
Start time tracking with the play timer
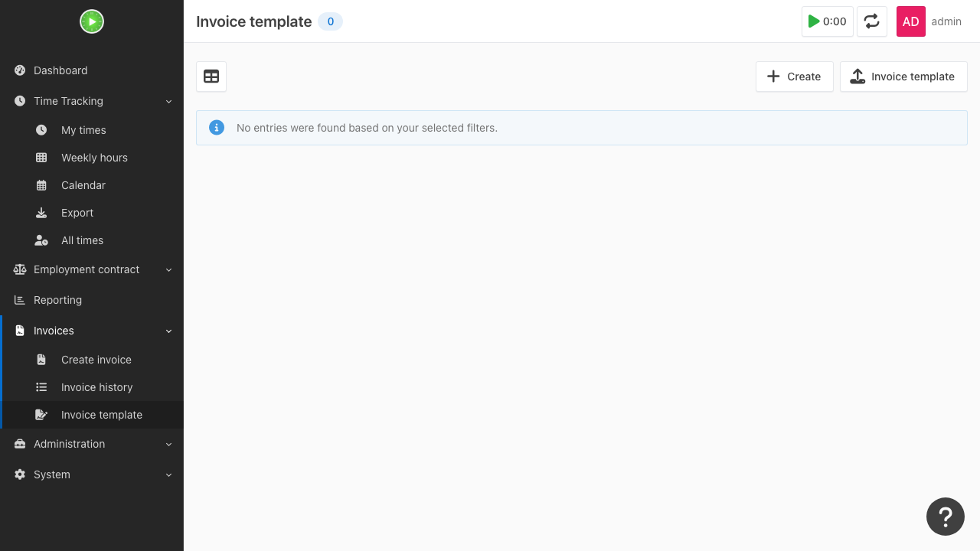(828, 21)
